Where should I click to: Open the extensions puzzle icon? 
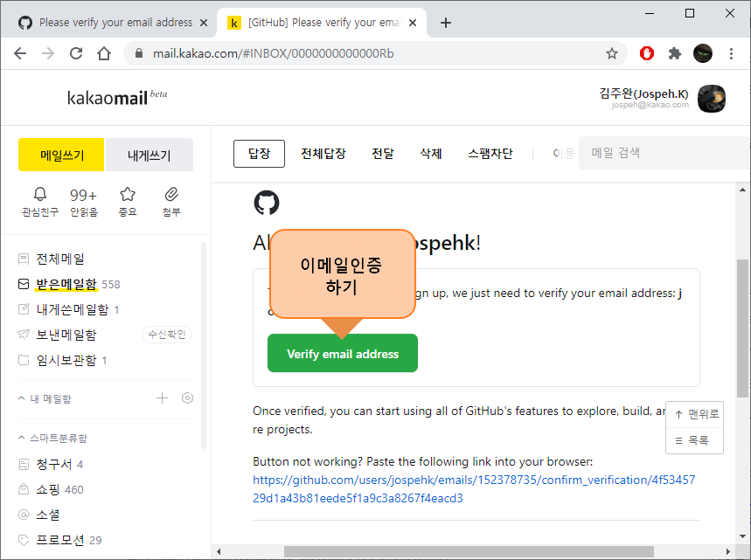click(675, 53)
